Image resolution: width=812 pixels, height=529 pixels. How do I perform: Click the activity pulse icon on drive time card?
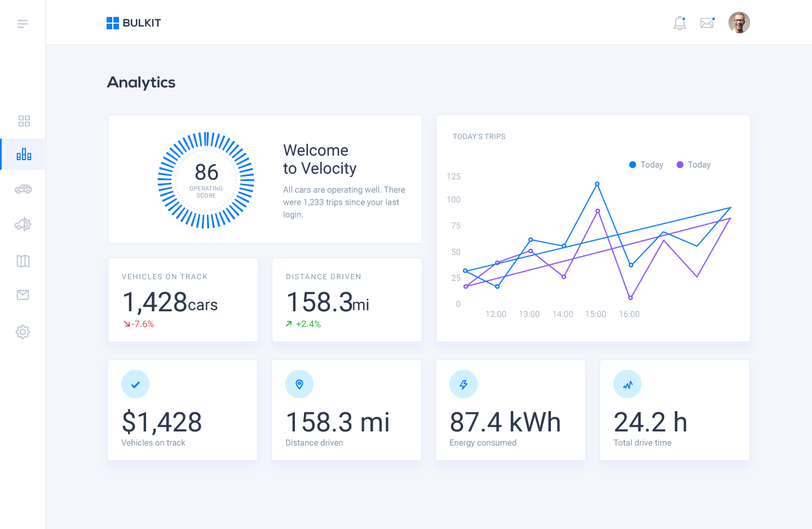(628, 385)
